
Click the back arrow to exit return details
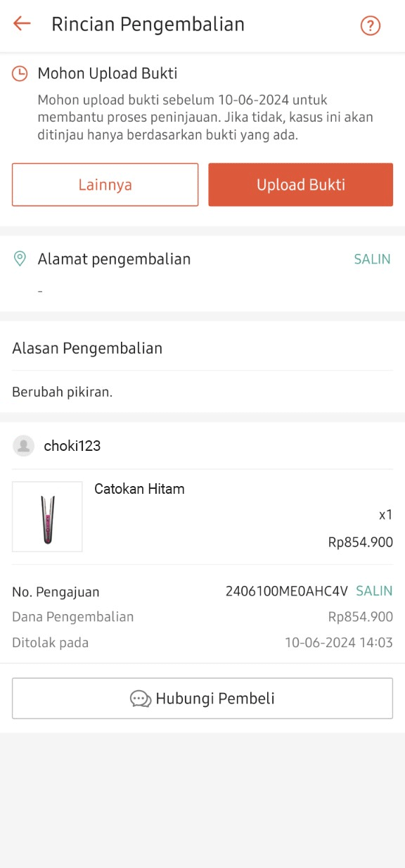21,23
